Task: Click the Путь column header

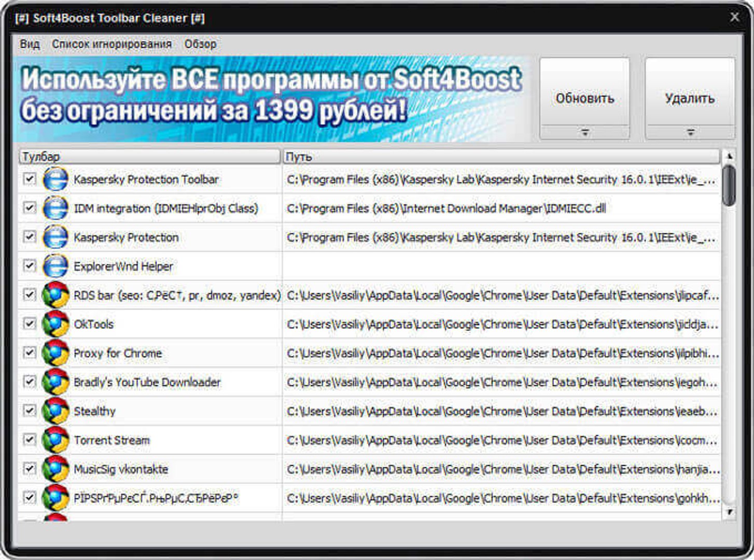Action: tap(501, 157)
